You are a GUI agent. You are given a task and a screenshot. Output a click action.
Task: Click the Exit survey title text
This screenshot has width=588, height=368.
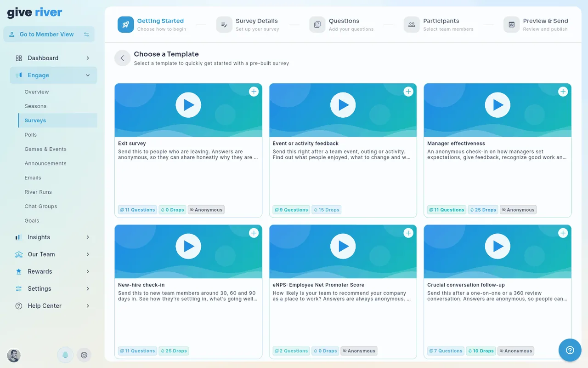(132, 144)
